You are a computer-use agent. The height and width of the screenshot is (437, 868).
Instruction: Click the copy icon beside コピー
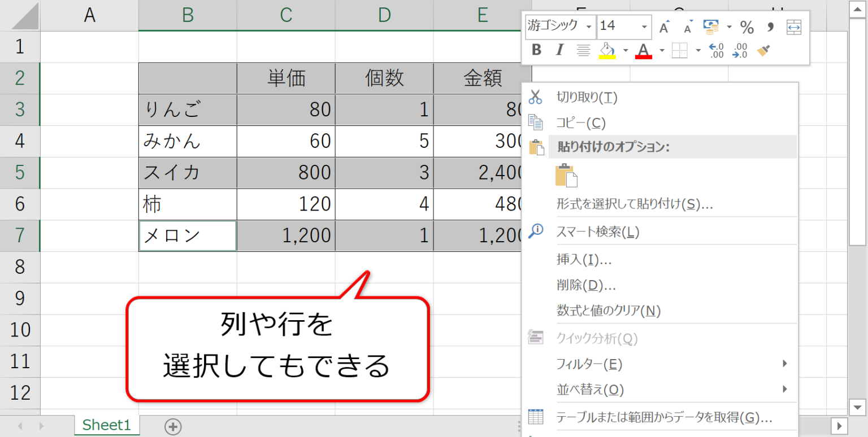click(x=535, y=121)
